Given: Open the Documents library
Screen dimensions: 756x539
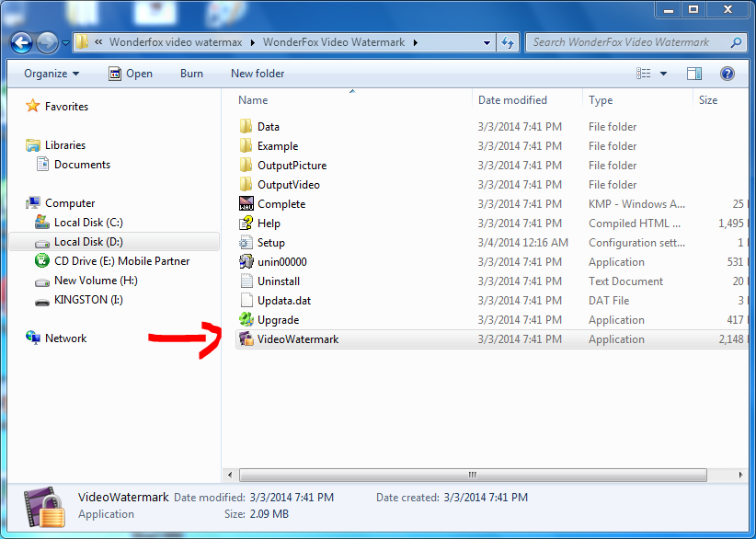Looking at the screenshot, I should 82,165.
